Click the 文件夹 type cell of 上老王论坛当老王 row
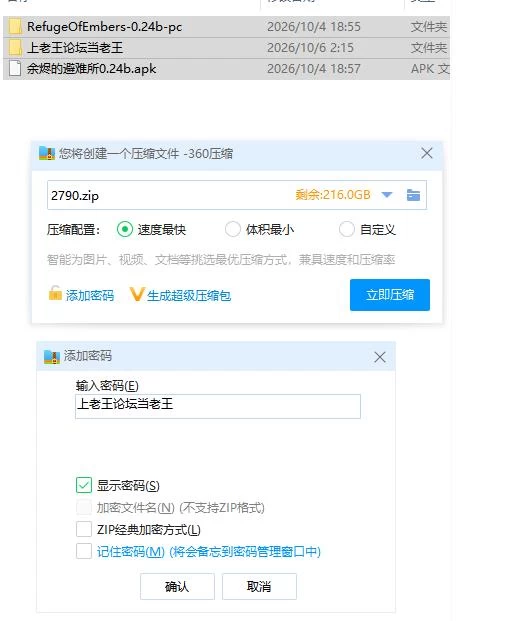 (x=429, y=48)
